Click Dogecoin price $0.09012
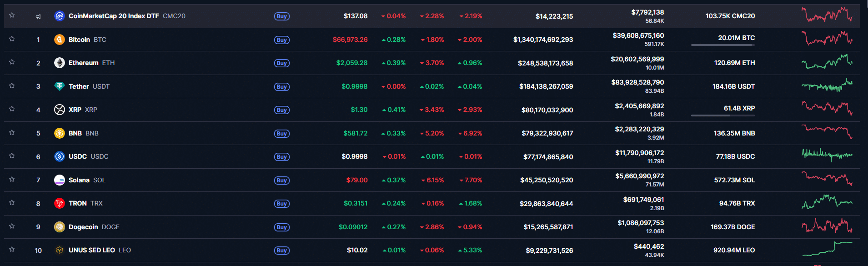This screenshot has height=266, width=868. coord(353,227)
